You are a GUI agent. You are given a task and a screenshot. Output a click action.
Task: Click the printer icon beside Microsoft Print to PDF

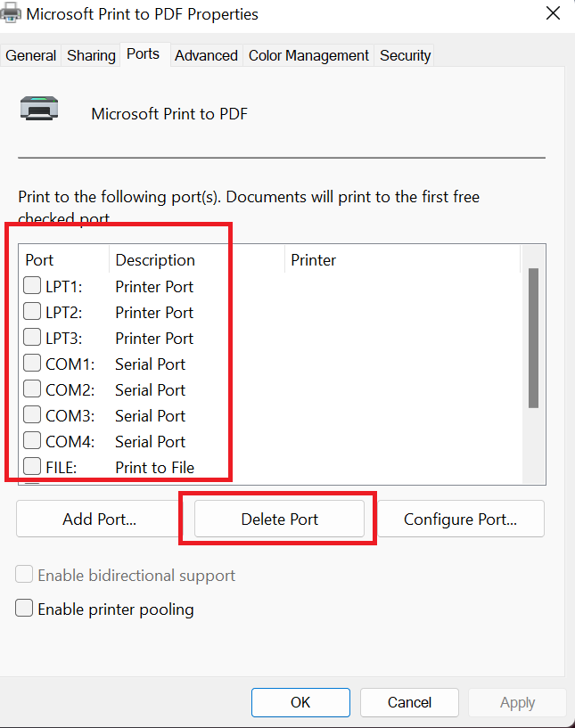tap(41, 109)
